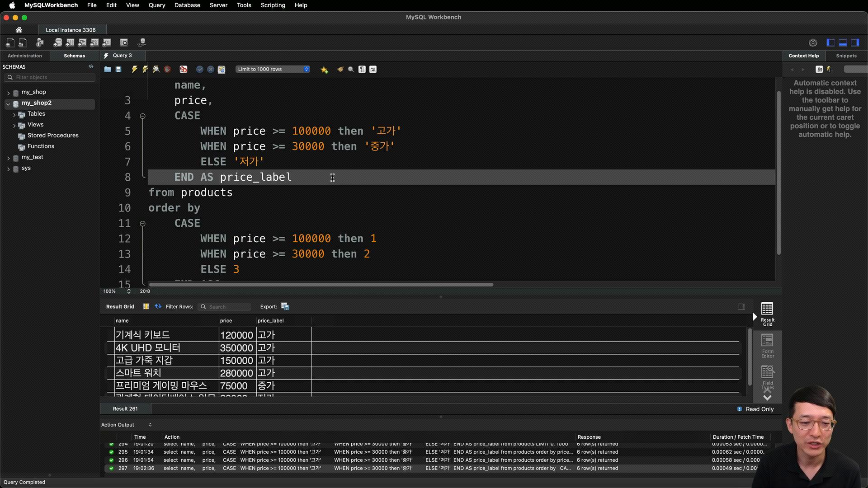Run EXPLAIN on current statement
This screenshot has height=488, width=868.
(x=156, y=69)
